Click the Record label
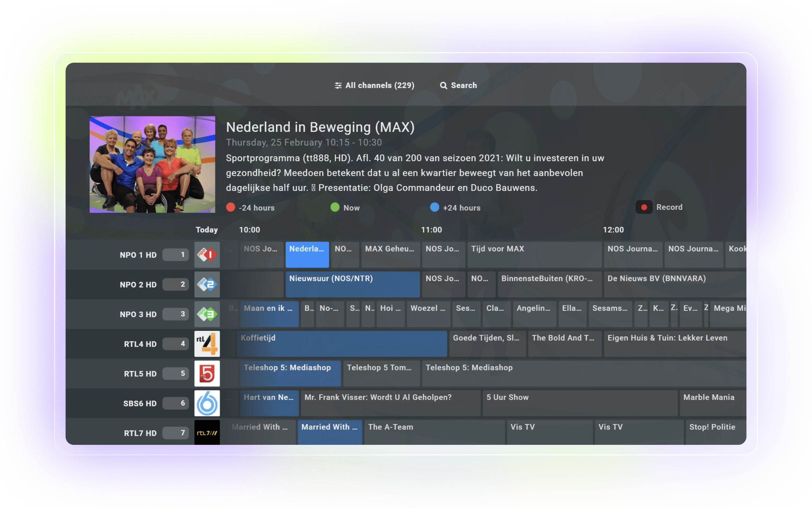812x508 pixels. (x=669, y=207)
